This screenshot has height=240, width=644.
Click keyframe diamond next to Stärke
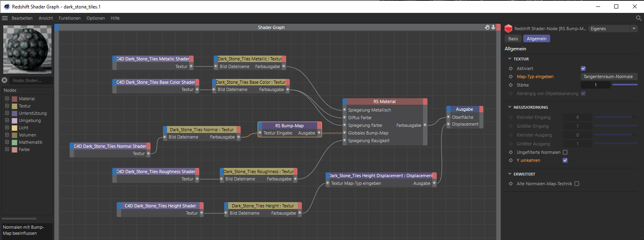pos(511,85)
